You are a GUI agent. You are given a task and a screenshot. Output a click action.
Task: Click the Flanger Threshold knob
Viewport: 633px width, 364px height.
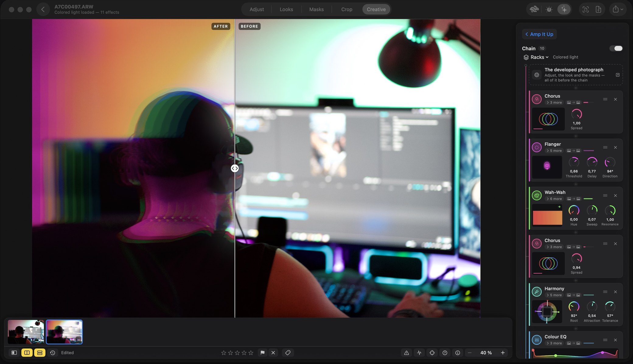(x=574, y=162)
